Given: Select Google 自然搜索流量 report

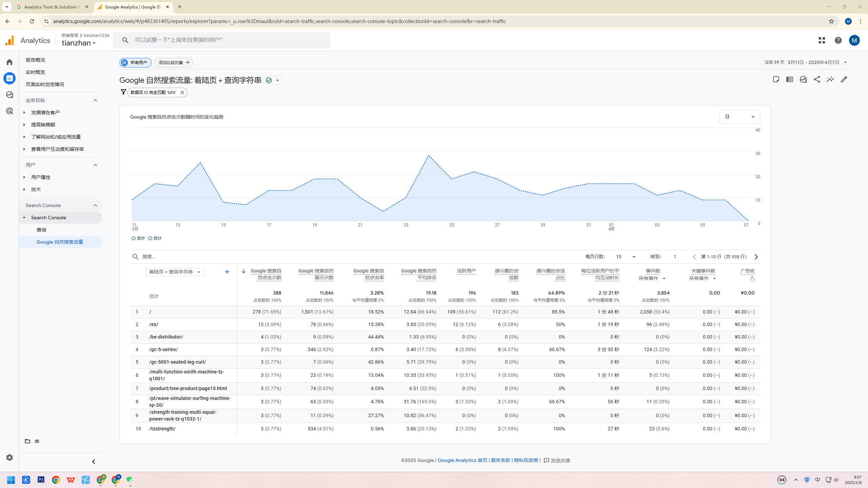Looking at the screenshot, I should pos(61,242).
